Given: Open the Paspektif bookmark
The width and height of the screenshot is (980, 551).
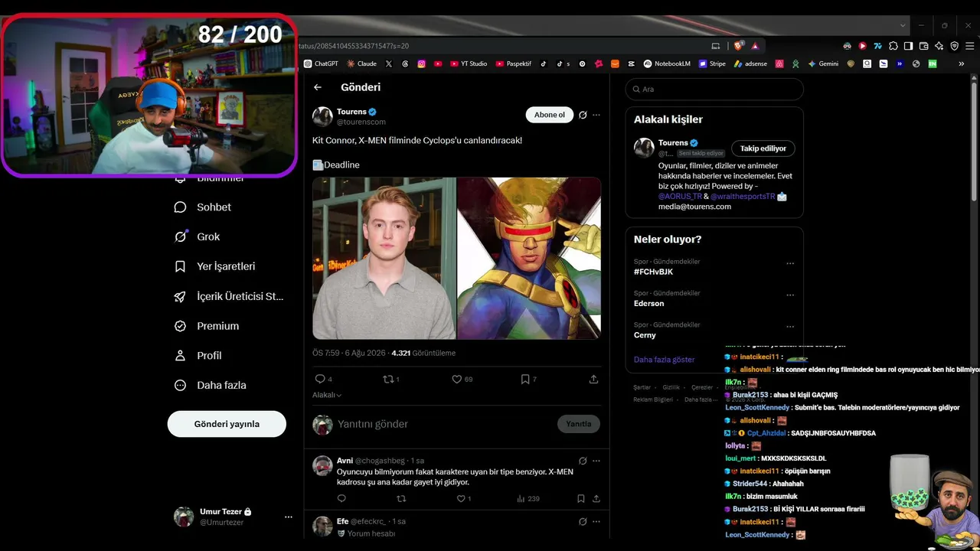Looking at the screenshot, I should 514,64.
